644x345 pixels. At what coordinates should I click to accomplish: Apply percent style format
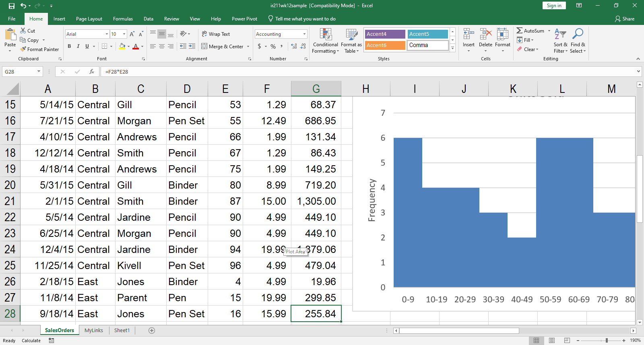[x=273, y=46]
